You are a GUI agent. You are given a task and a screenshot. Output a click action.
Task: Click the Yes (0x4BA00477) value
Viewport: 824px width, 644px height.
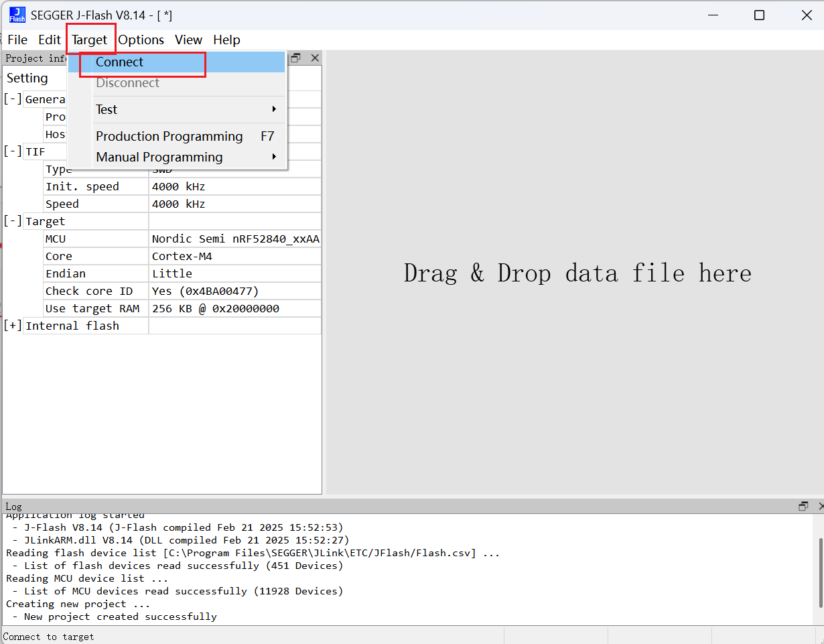(206, 291)
